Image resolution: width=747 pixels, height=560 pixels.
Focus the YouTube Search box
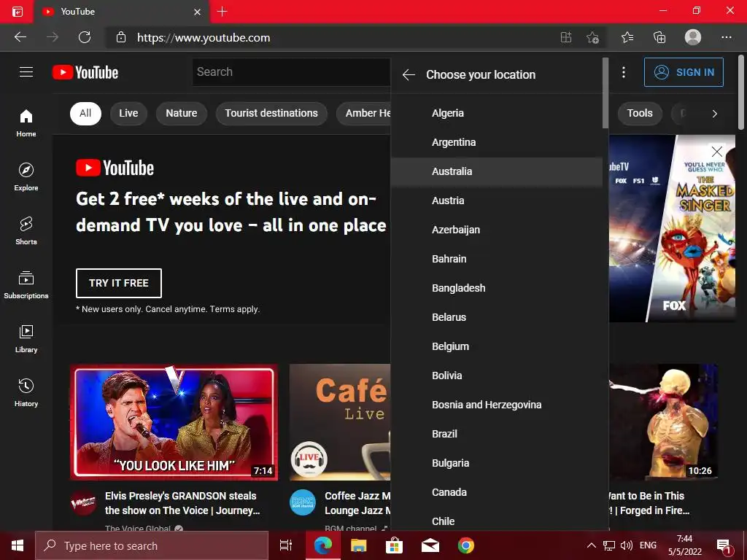tap(291, 72)
